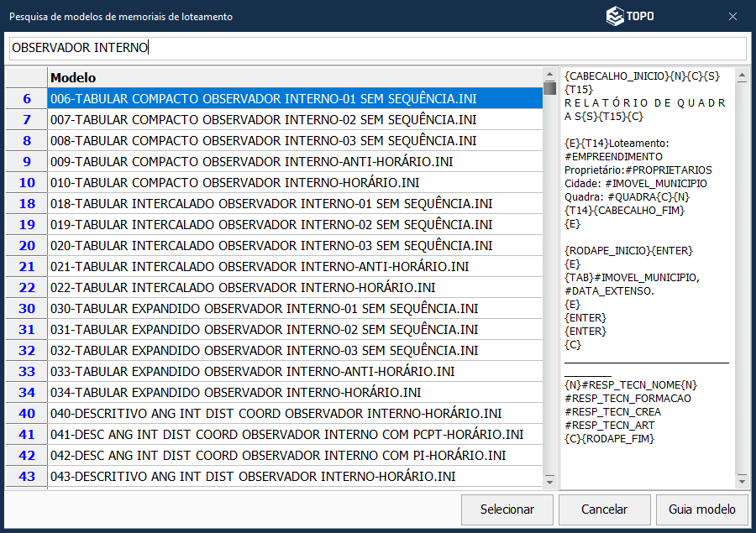Click row number 43 in list
756x533 pixels.
(27, 477)
